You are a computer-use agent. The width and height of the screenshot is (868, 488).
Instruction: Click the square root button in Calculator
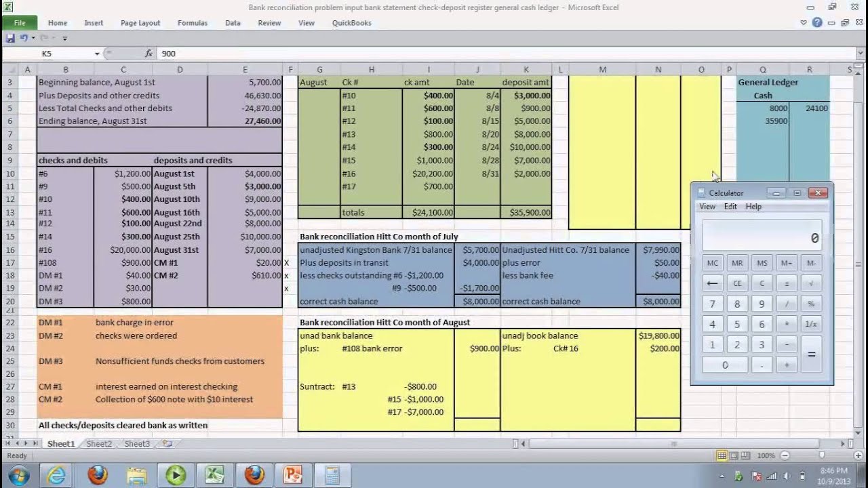(811, 283)
